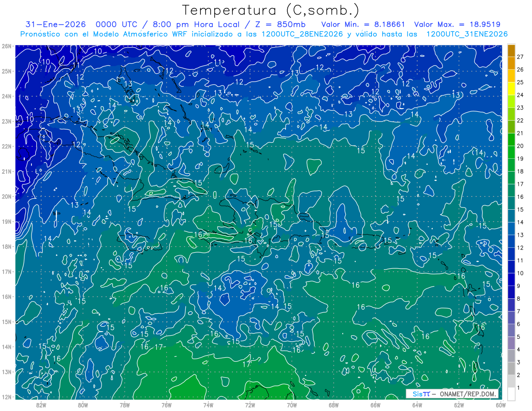Click the "Temperatura (C,somb.)" chart title
Screen dimensions: 532x411
click(x=271, y=10)
